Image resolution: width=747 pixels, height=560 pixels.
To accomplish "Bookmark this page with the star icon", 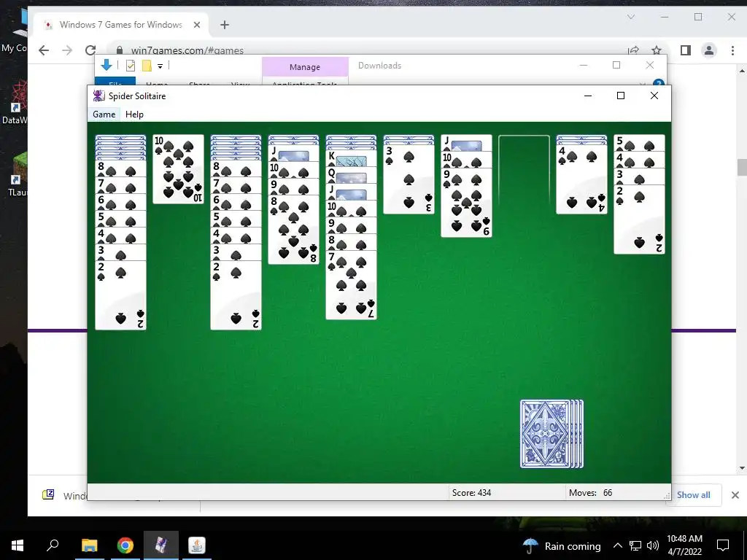I will tap(657, 50).
